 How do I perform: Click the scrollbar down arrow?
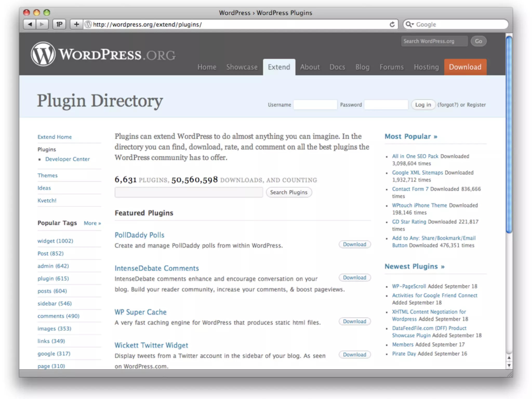[509, 365]
